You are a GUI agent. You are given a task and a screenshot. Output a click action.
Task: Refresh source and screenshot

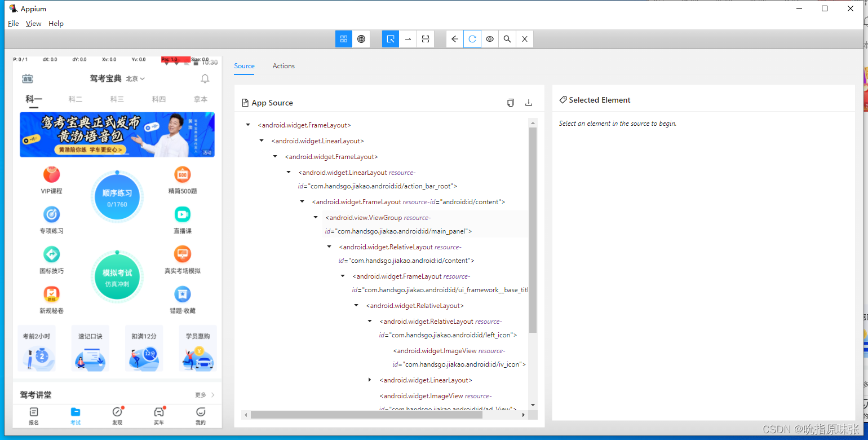tap(472, 39)
